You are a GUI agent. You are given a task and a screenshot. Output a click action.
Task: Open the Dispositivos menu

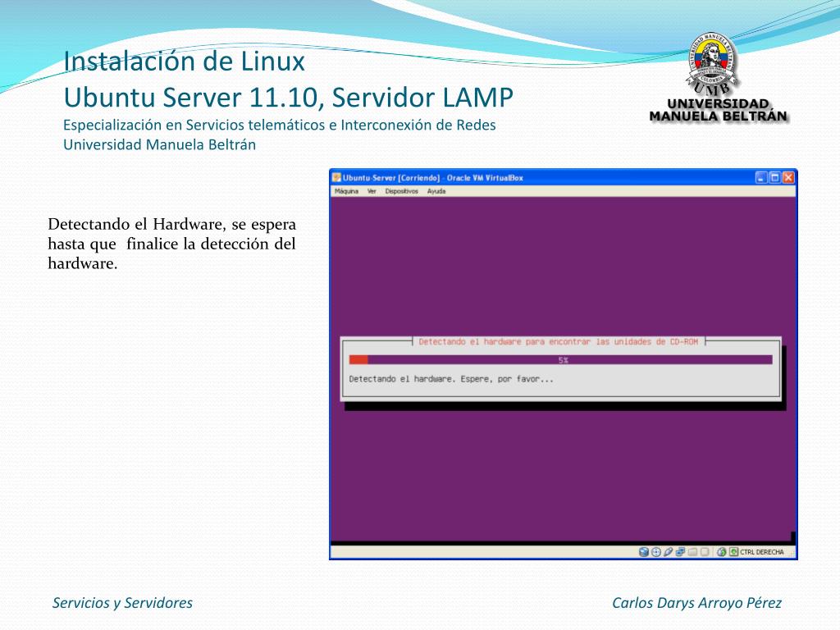401,191
